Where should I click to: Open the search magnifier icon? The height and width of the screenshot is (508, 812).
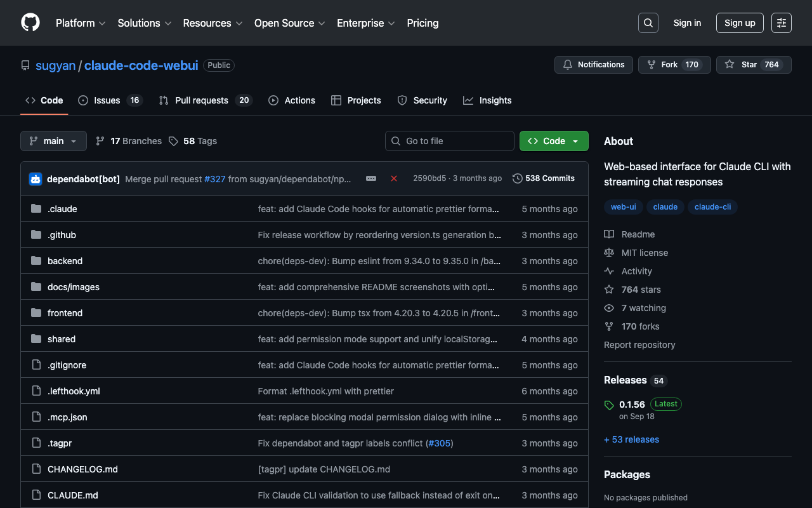click(648, 23)
